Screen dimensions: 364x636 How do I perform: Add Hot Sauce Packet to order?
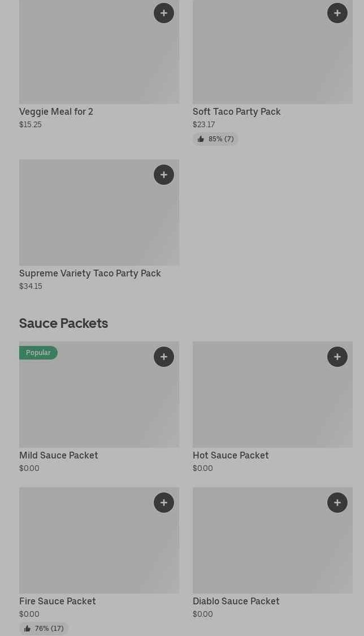click(337, 357)
